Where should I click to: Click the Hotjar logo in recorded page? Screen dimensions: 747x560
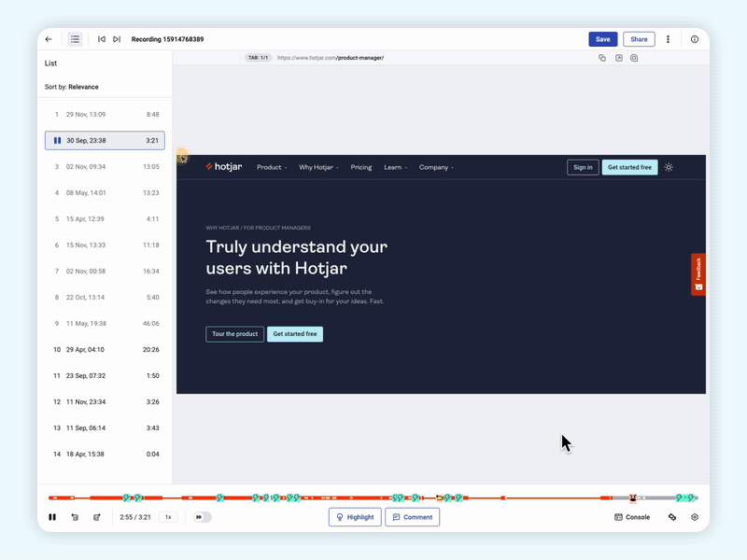coord(224,167)
